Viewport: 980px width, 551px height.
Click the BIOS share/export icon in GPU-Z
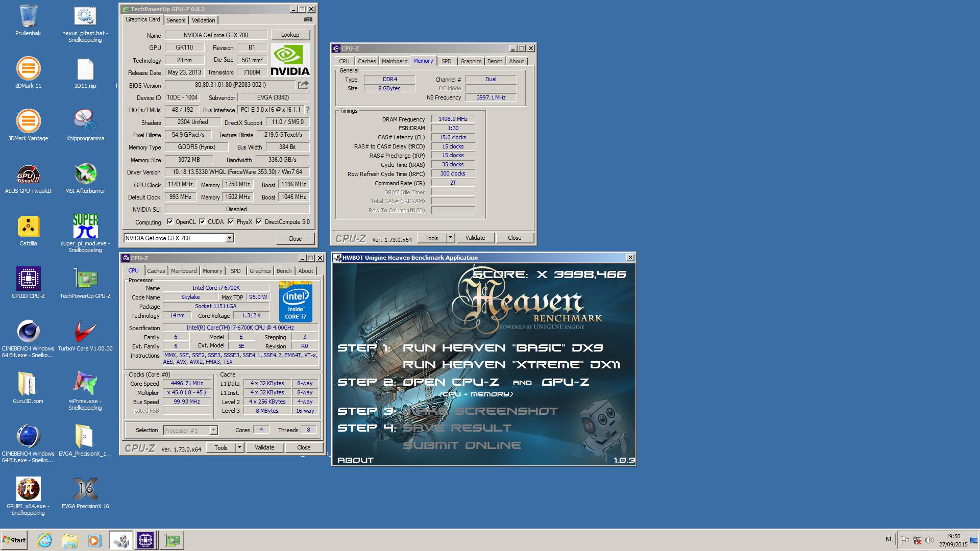pos(304,85)
